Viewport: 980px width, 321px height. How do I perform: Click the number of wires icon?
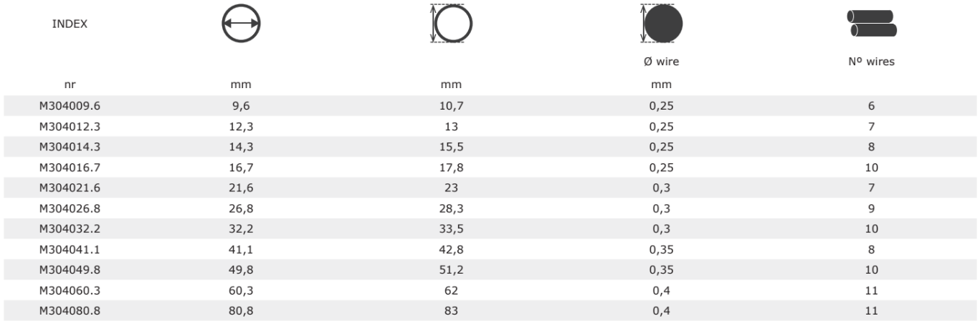(x=872, y=24)
